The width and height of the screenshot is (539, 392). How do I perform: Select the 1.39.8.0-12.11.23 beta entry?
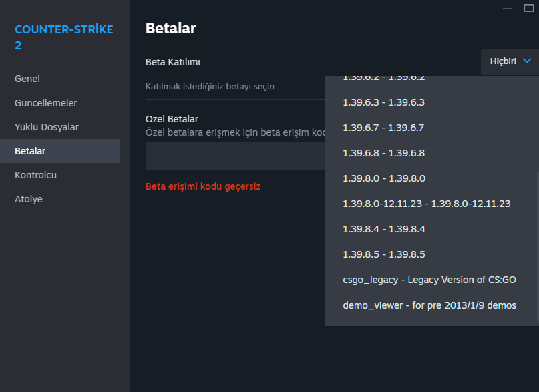point(431,204)
